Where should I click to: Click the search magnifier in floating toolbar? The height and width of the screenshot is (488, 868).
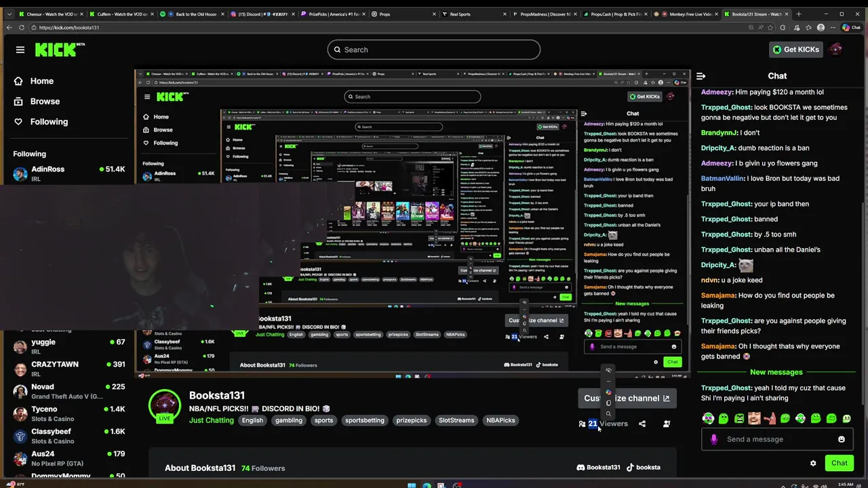point(609,414)
